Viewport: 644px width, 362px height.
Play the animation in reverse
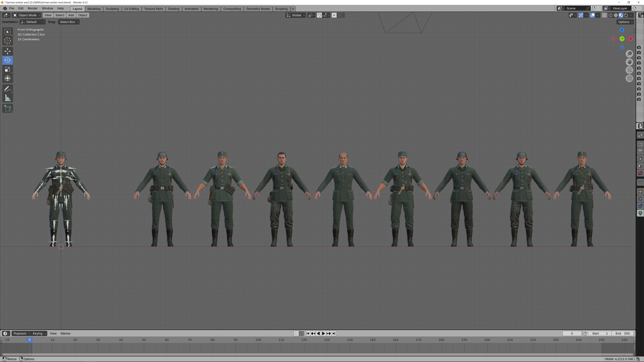click(318, 333)
